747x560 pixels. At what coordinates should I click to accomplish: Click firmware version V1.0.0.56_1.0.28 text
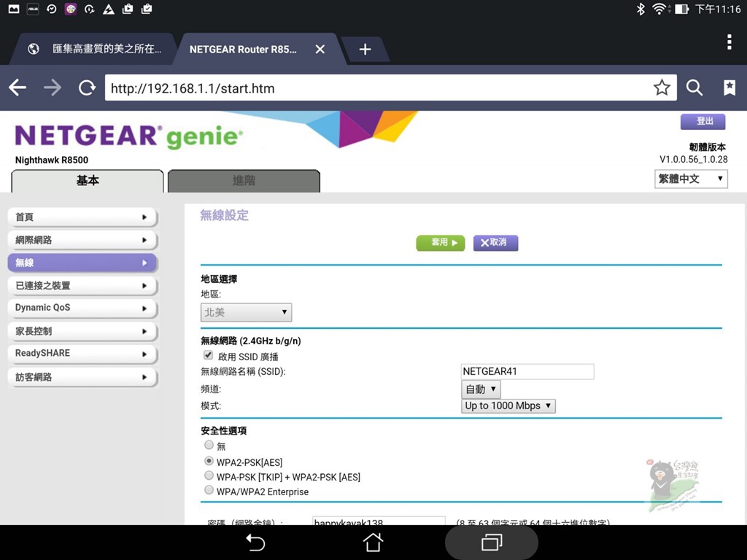pyautogui.click(x=693, y=160)
